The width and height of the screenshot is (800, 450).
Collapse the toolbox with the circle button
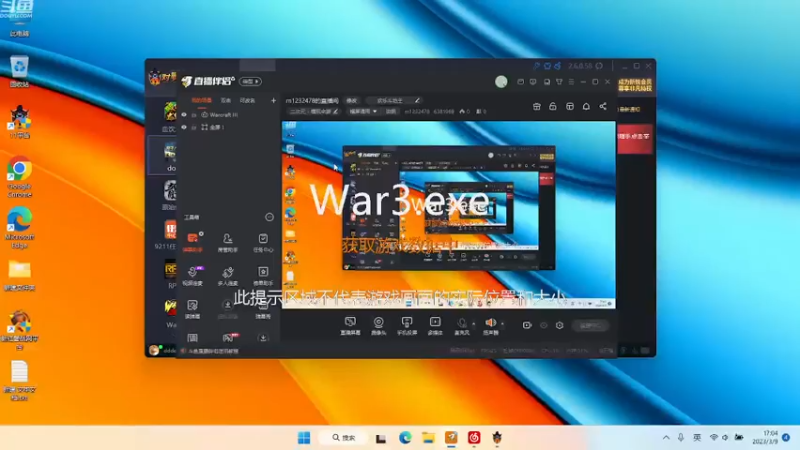pos(269,217)
